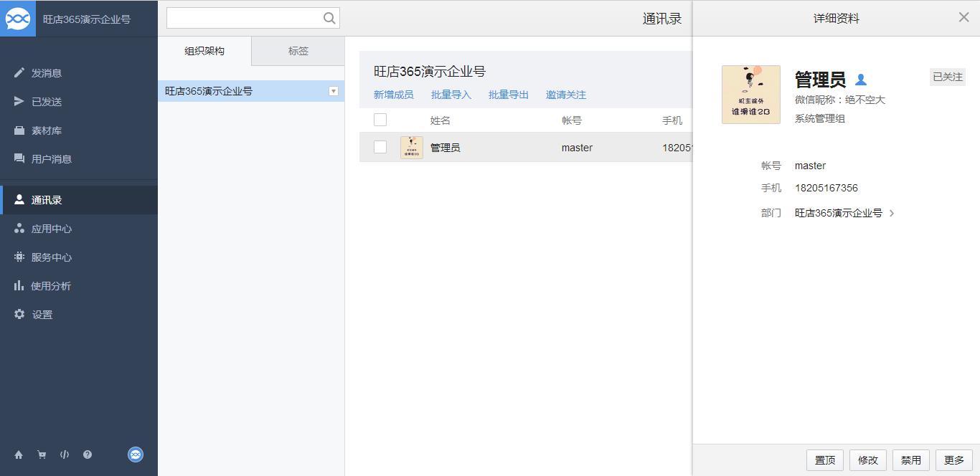Screen dimensions: 980x476
Task: Click the blue chat avatar icon
Action: tap(136, 454)
